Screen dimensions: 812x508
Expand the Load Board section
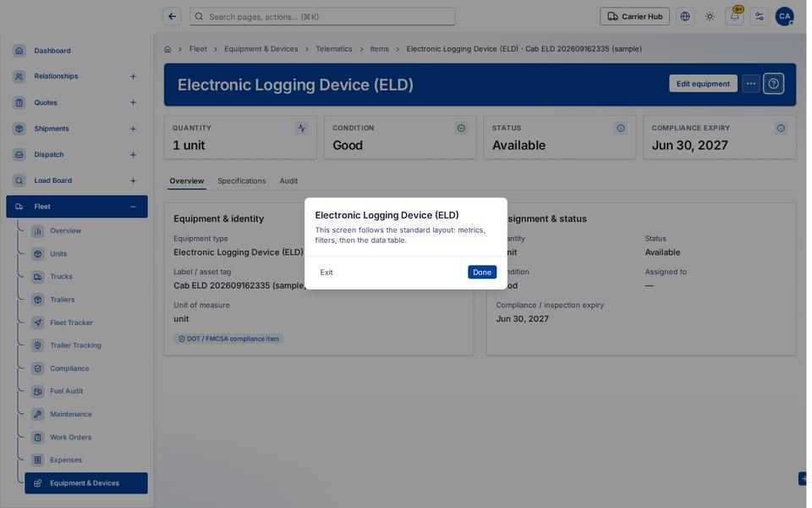click(x=133, y=180)
